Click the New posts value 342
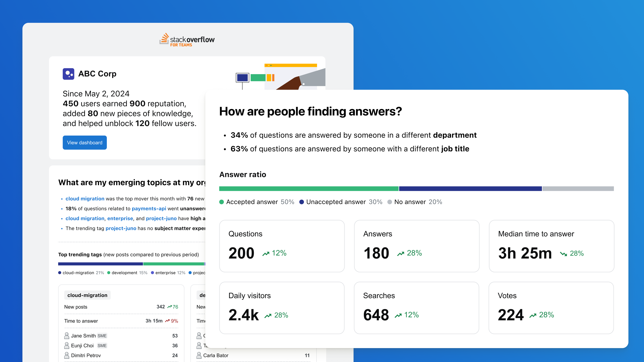The height and width of the screenshot is (362, 644). click(x=161, y=307)
